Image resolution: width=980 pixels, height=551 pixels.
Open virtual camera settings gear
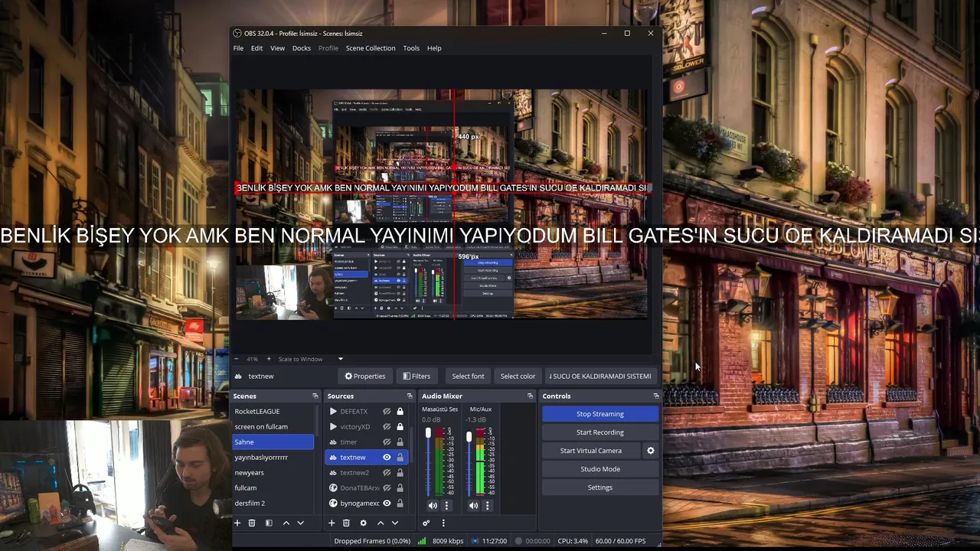point(651,451)
